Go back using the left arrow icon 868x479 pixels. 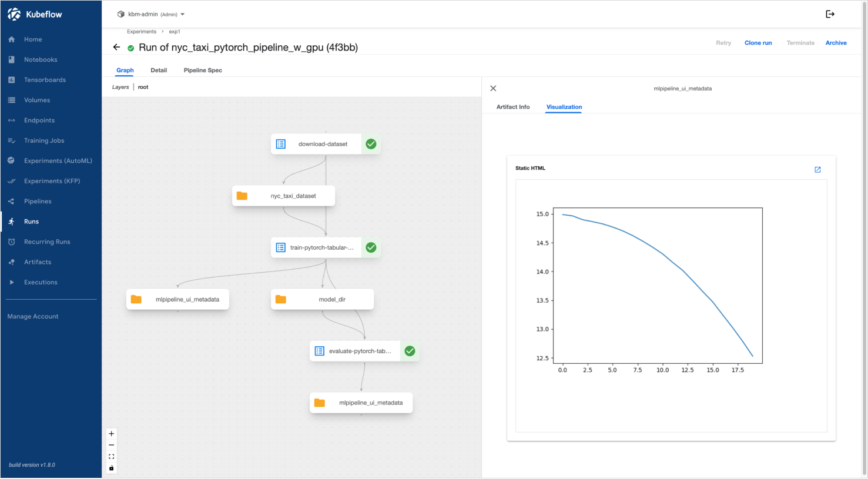click(x=116, y=47)
